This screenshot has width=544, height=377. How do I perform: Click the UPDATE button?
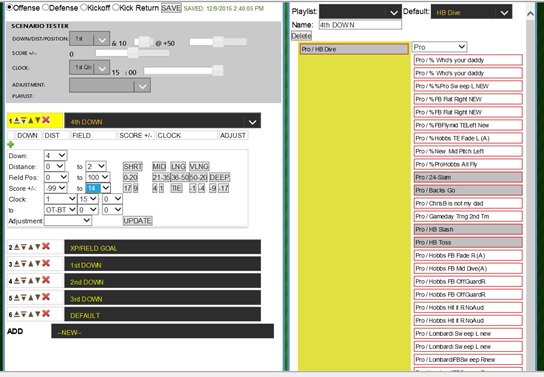(138, 221)
